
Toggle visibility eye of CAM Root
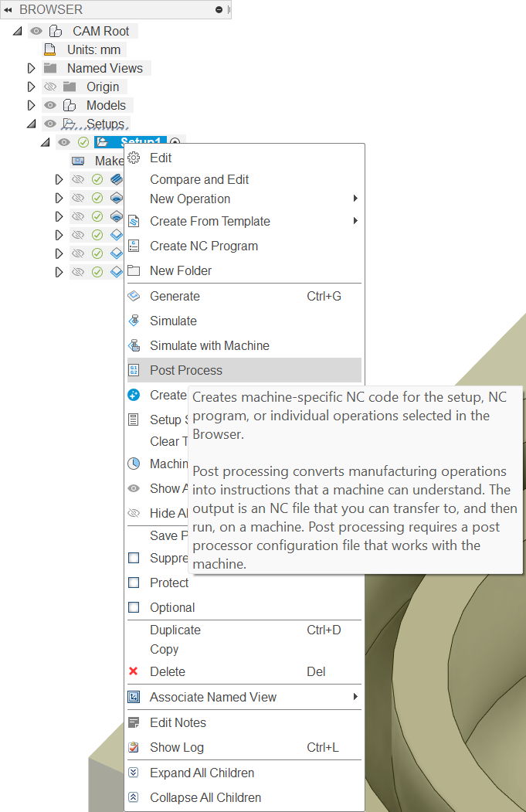36,31
